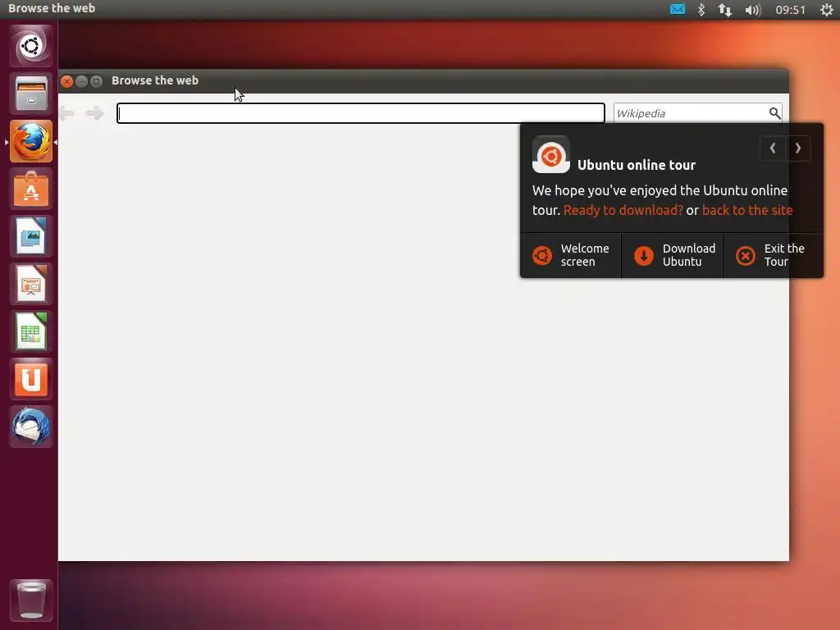Open Thunderbird Mail from launcher
Viewport: 840px width, 630px height.
click(x=31, y=427)
